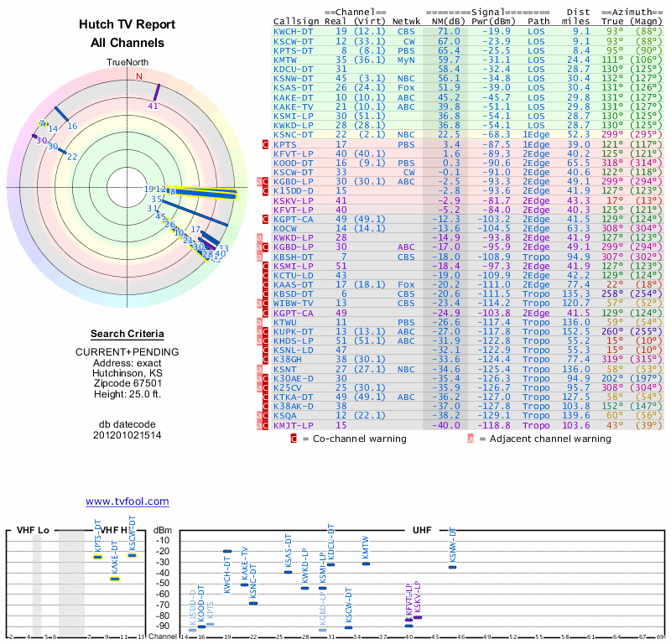The height and width of the screenshot is (644, 671).
Task: Click K38GH callsign entry
Action: [288, 360]
